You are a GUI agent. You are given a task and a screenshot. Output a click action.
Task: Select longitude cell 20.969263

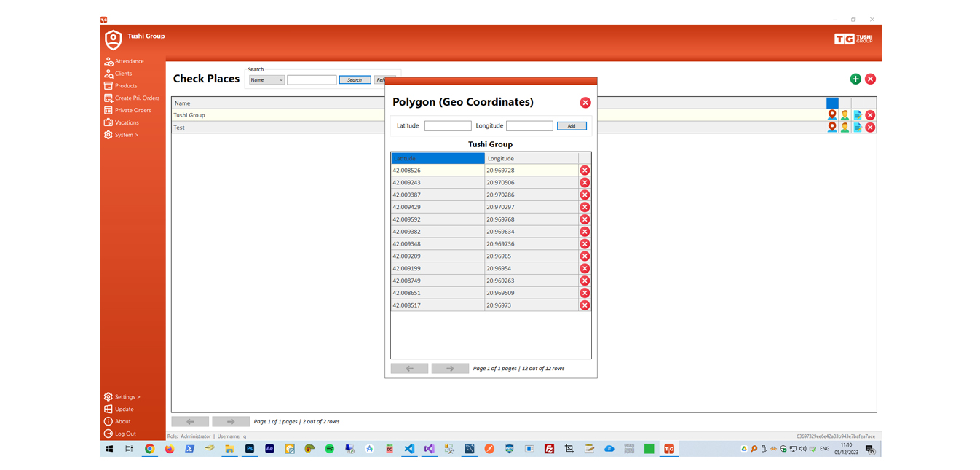click(532, 281)
